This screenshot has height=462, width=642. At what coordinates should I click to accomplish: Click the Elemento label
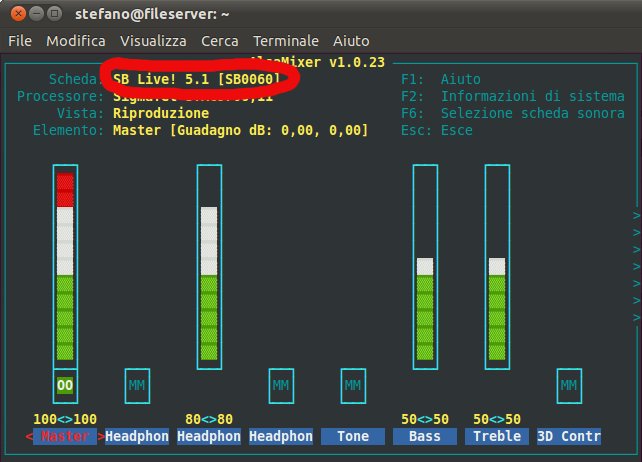click(69, 131)
